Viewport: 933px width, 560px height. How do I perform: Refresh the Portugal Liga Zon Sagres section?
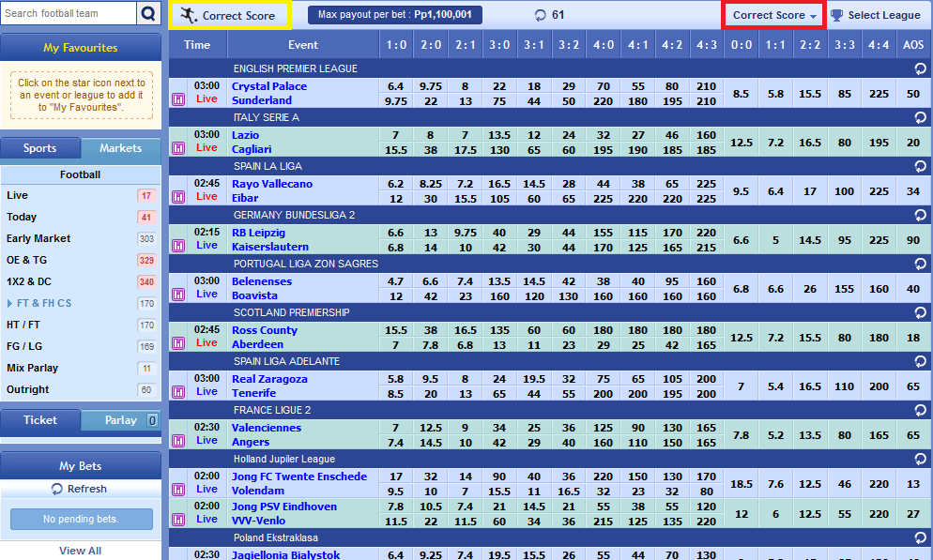tap(921, 264)
